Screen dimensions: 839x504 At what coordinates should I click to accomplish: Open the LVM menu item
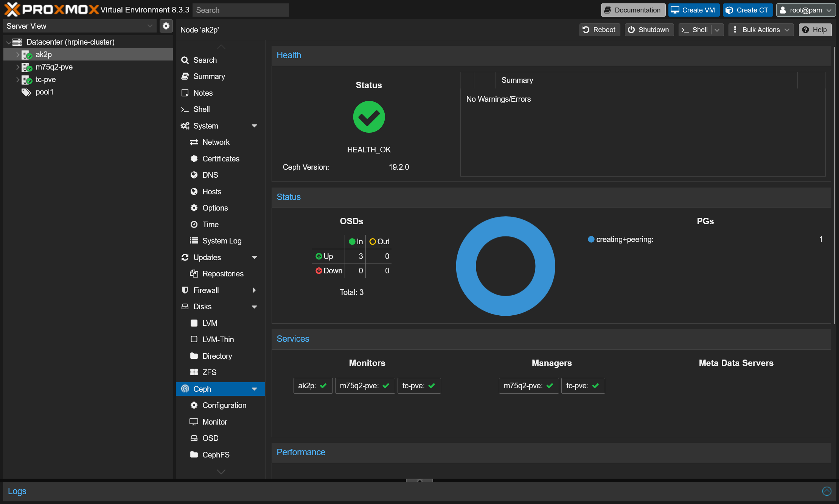(x=221, y=323)
